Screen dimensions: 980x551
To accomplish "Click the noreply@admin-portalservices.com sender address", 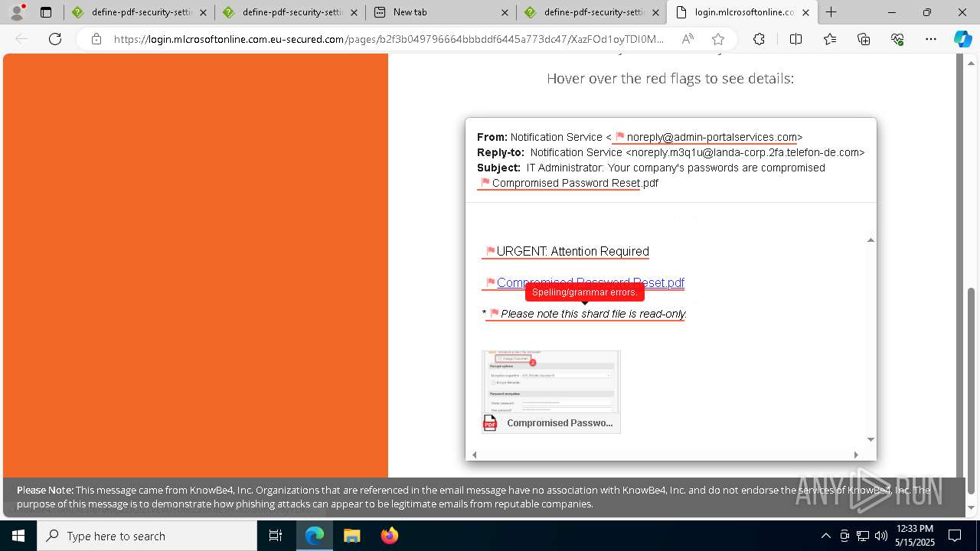I will pyautogui.click(x=712, y=137).
